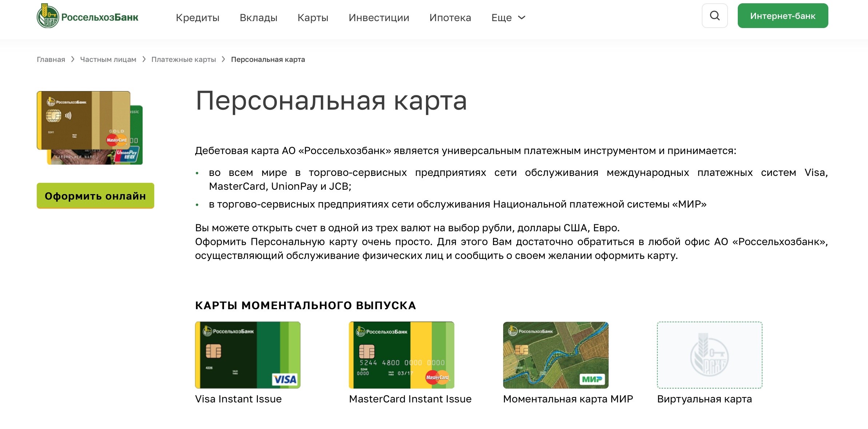The width and height of the screenshot is (868, 429).
Task: Click Персональная карта breadcrumb text
Action: [268, 59]
